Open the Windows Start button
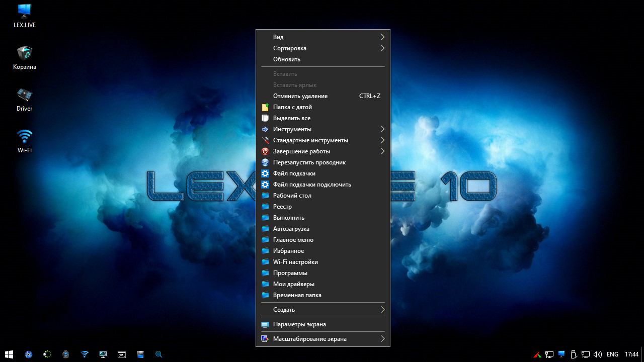This screenshot has height=362, width=644. pyautogui.click(x=9, y=354)
